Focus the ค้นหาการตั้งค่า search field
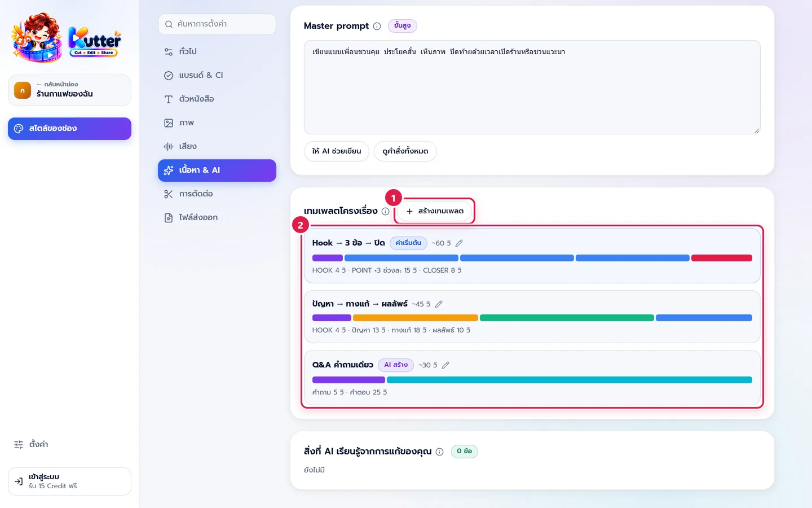Screen dimensions: 812x508 pos(217,24)
